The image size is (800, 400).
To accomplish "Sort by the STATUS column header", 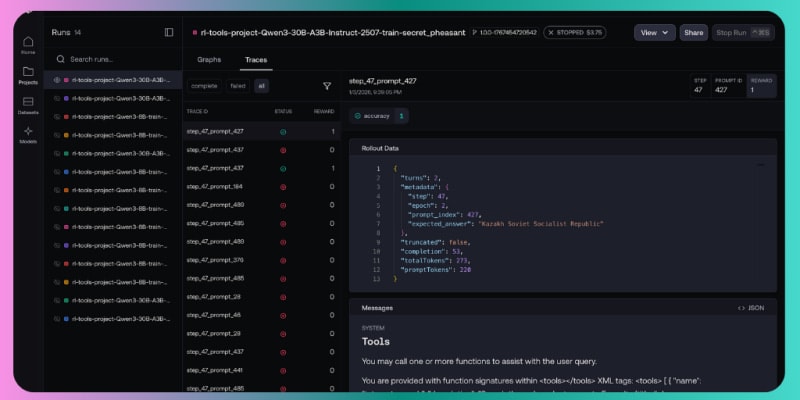I will pyautogui.click(x=283, y=111).
